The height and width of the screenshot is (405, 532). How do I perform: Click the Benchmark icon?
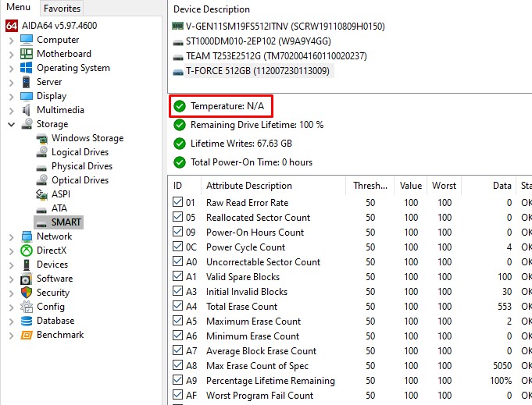click(27, 336)
